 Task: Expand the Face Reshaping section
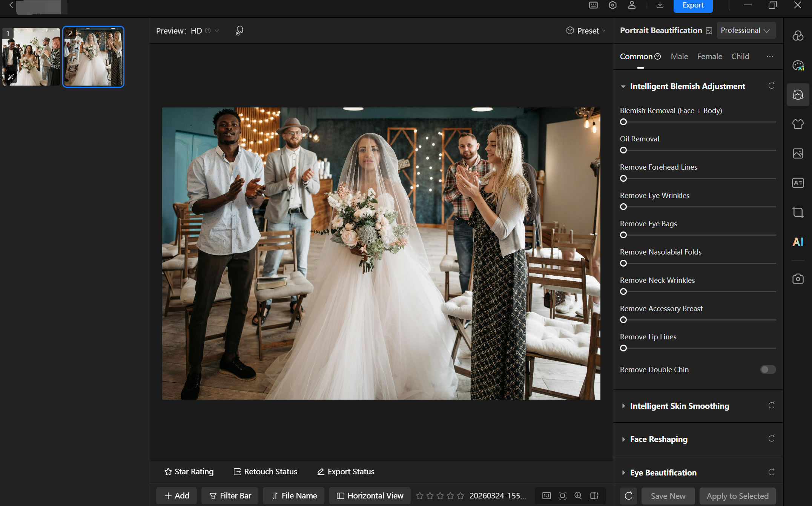(x=659, y=439)
